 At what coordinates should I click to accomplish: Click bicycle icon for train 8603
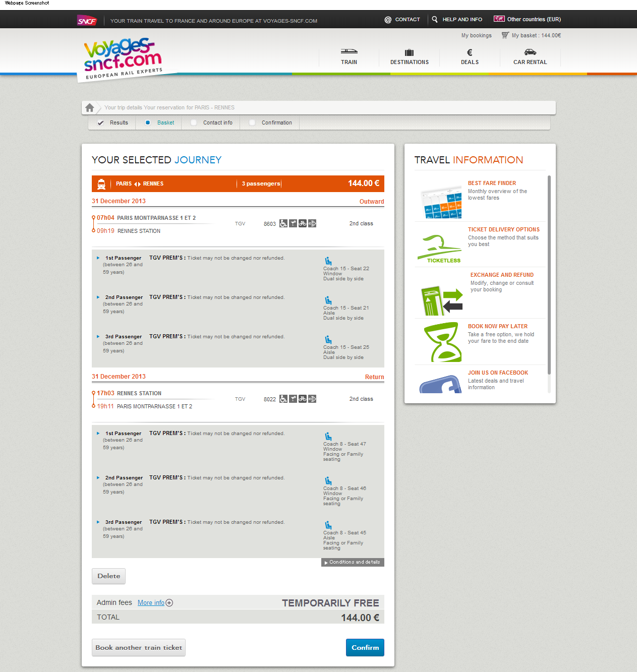[x=303, y=223]
